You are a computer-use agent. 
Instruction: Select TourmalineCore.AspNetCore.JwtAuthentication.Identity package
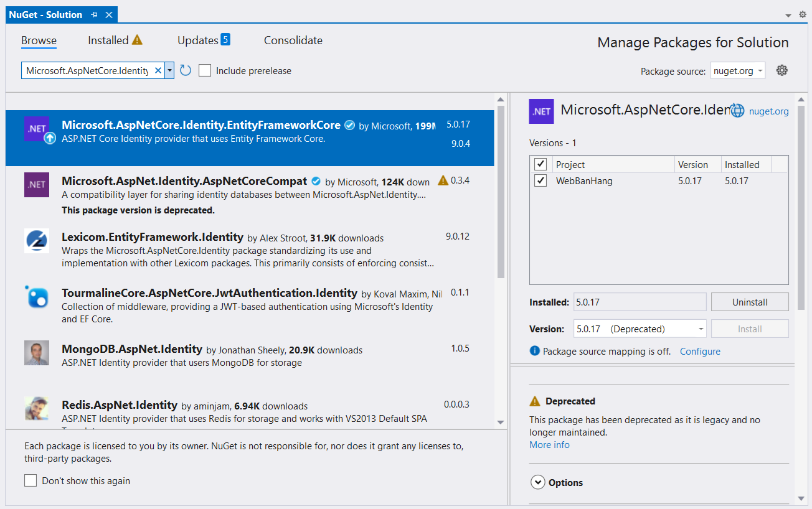[250, 306]
